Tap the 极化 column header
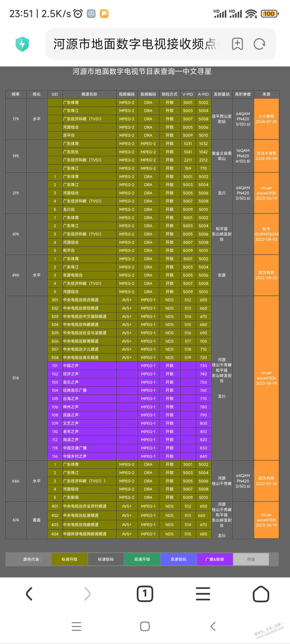This screenshot has height=644, width=290. (x=37, y=94)
